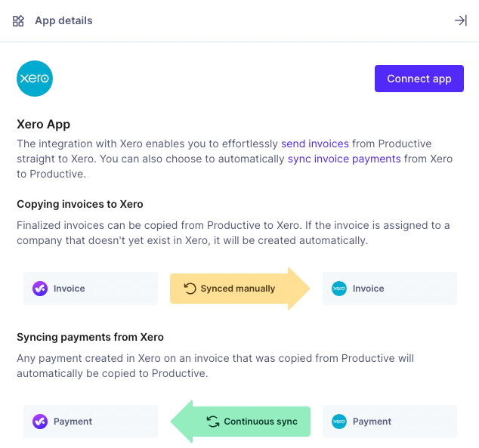This screenshot has height=448, width=479.
Task: Click the large Xero logo
Action: point(35,79)
